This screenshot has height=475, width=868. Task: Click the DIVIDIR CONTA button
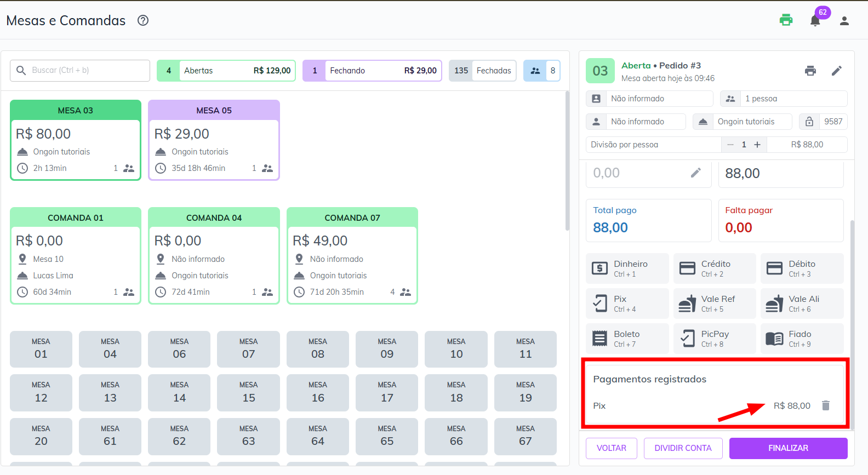click(683, 448)
